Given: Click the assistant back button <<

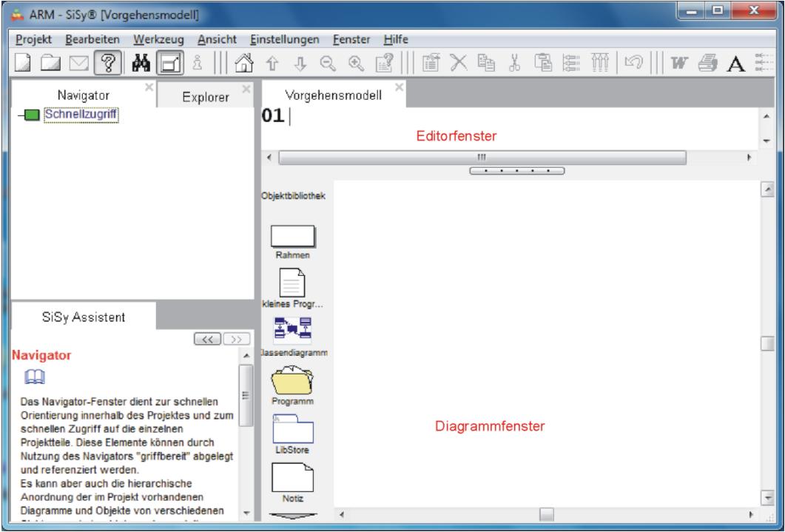Looking at the screenshot, I should pos(207,338).
